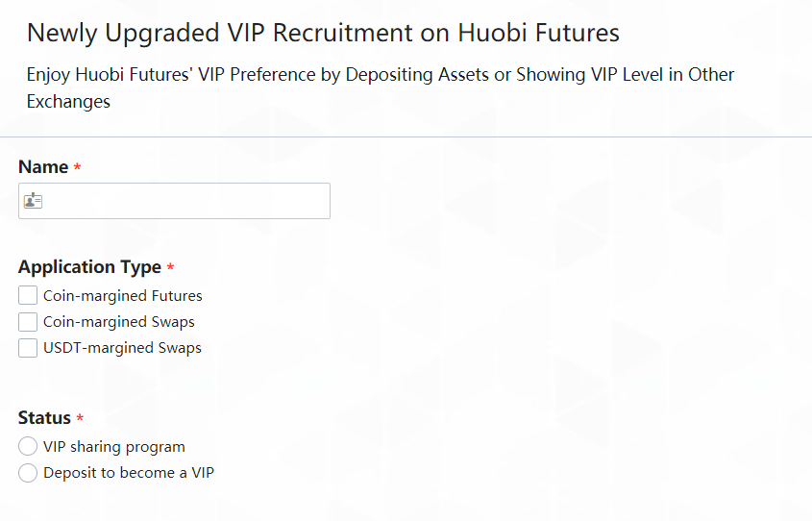Image resolution: width=812 pixels, height=521 pixels.
Task: Click the contact card icon in Name field
Action: click(33, 201)
